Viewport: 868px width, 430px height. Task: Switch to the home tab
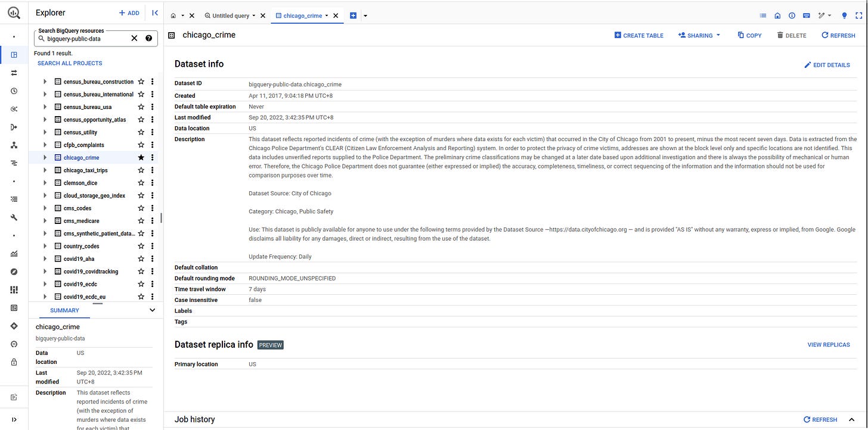pos(173,15)
